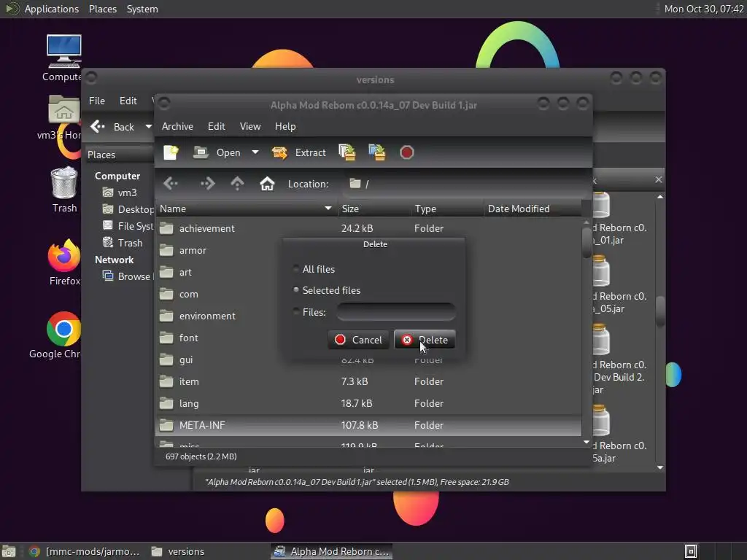
Task: Click the Extract toolbar button
Action: coord(298,152)
